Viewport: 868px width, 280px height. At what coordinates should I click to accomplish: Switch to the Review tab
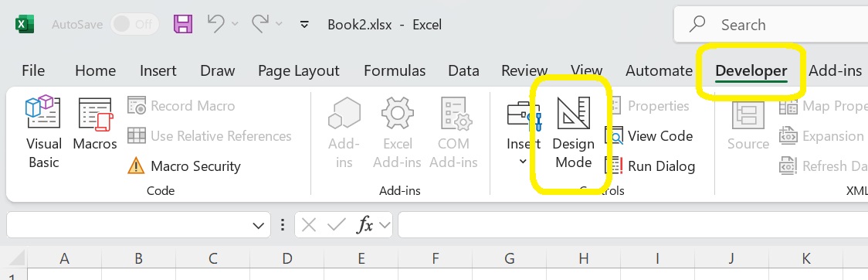[x=524, y=71]
